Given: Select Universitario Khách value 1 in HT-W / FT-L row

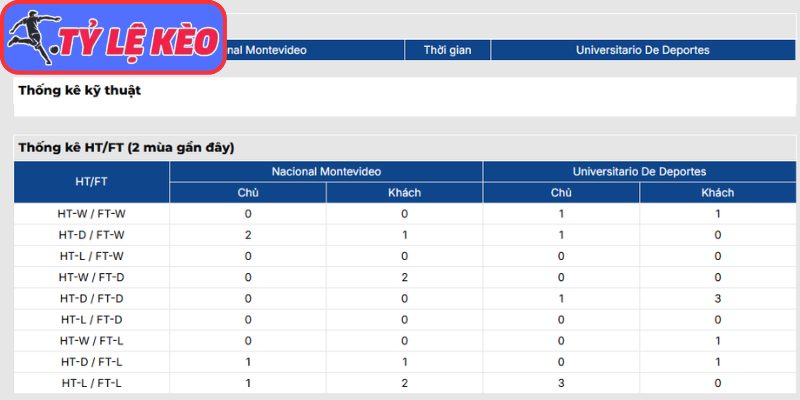Looking at the screenshot, I should tap(718, 341).
